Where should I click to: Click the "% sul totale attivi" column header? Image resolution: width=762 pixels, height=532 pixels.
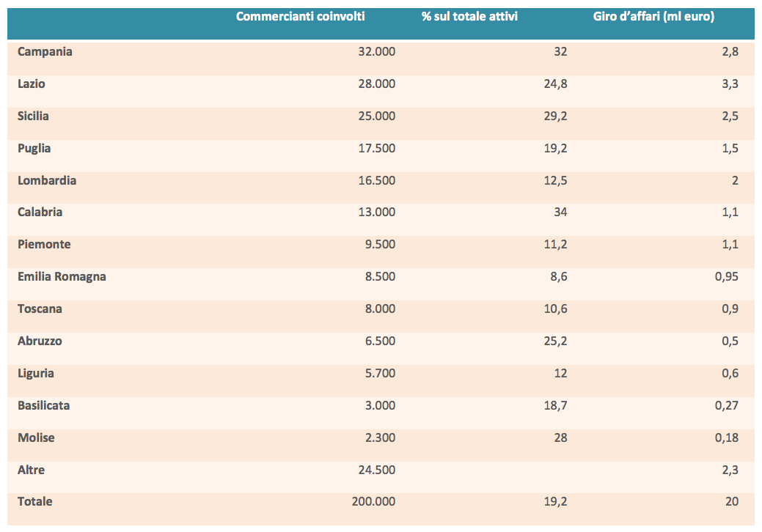(469, 16)
